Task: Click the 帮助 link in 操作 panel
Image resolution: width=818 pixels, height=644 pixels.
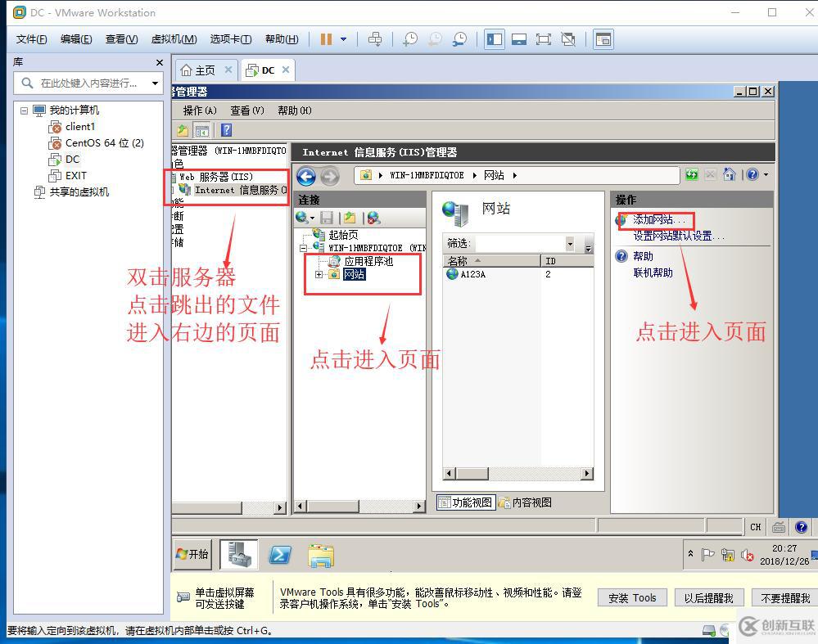Action: (643, 256)
